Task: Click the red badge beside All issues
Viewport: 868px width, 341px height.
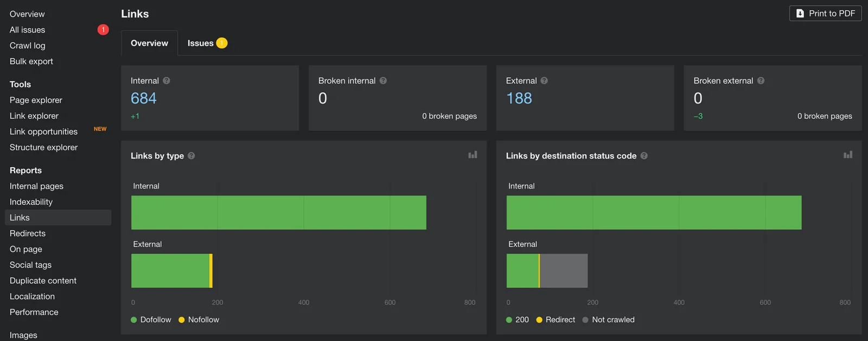Action: tap(103, 30)
